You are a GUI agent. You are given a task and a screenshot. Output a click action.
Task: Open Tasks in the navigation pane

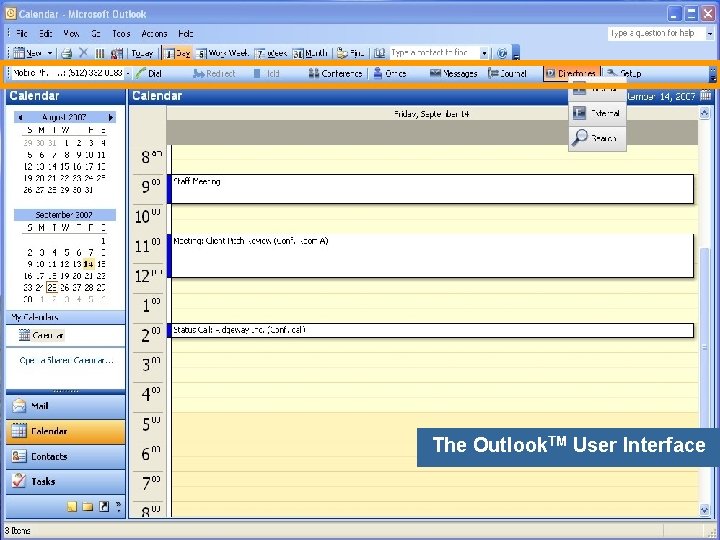pyautogui.click(x=65, y=481)
